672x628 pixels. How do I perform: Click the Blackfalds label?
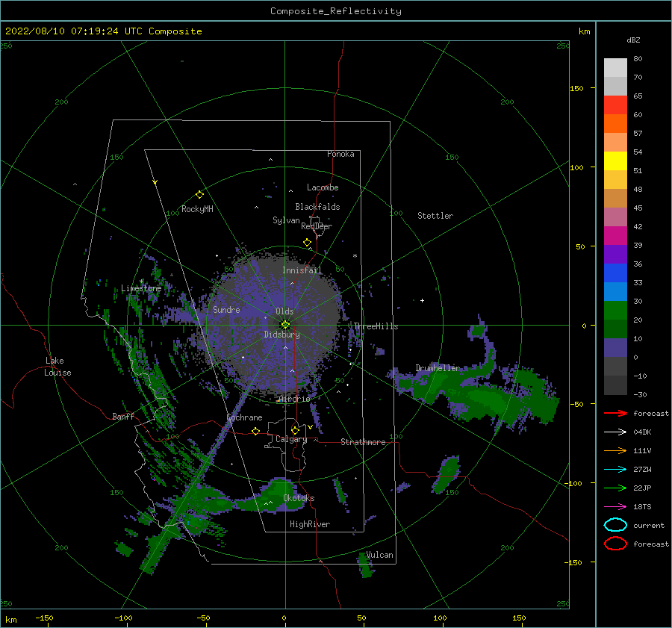pyautogui.click(x=317, y=207)
